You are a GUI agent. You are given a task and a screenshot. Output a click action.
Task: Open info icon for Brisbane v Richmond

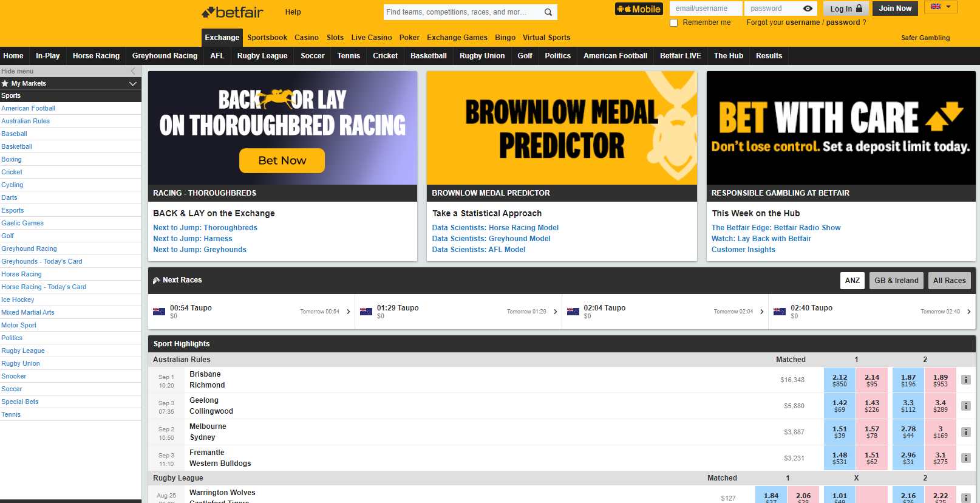pyautogui.click(x=966, y=380)
